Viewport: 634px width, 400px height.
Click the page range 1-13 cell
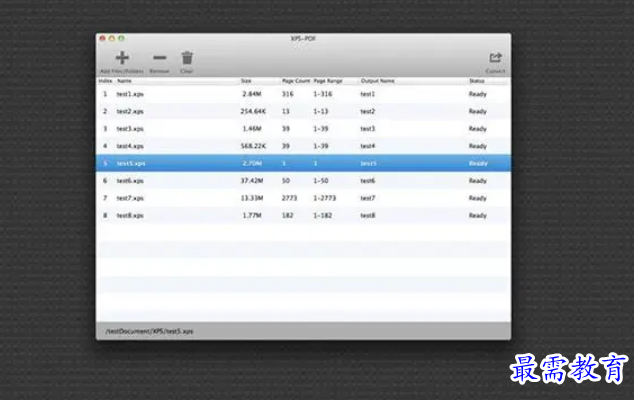[x=321, y=112]
